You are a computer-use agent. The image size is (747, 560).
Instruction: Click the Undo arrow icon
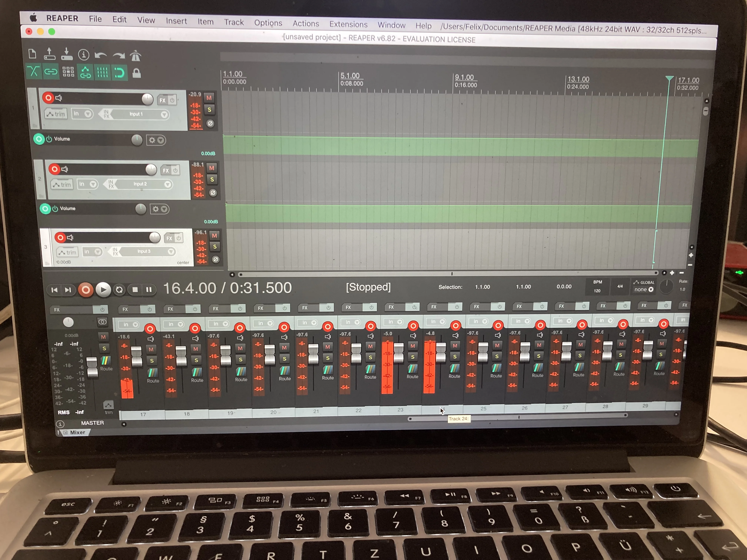pyautogui.click(x=101, y=55)
